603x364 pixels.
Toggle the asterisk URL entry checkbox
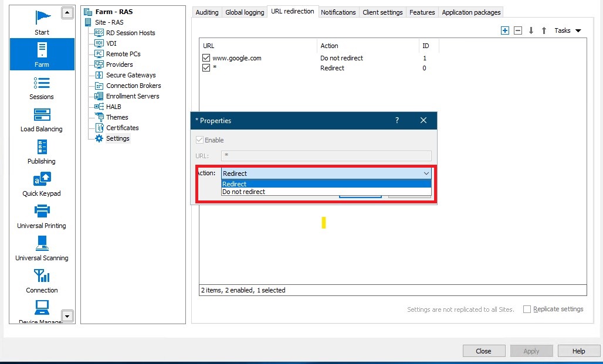206,68
